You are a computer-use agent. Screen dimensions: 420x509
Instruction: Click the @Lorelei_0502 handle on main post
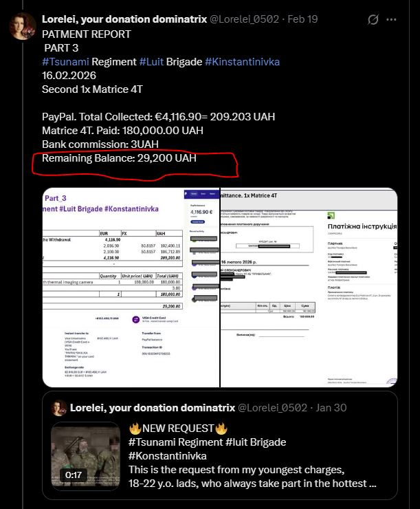(x=244, y=19)
